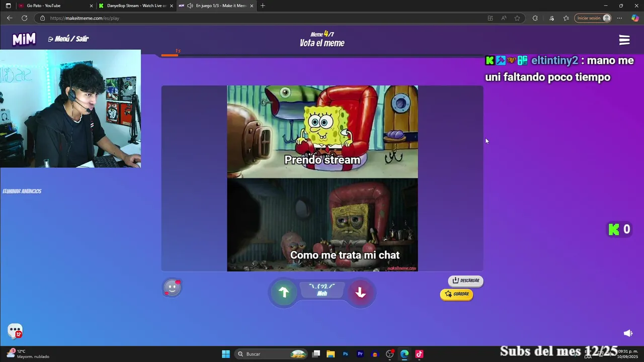This screenshot has height=362, width=644.
Task: Open the Favorites list icon
Action: tap(566, 18)
